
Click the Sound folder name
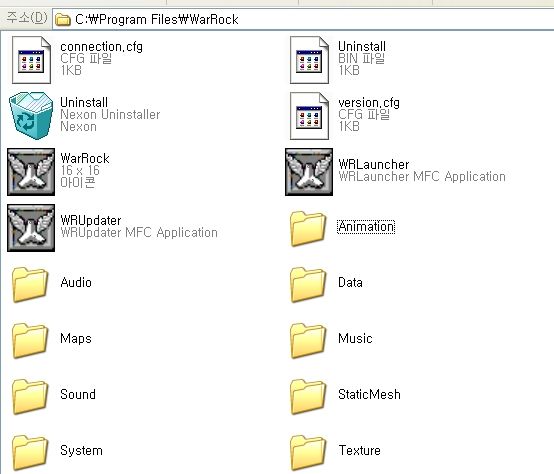pos(78,394)
